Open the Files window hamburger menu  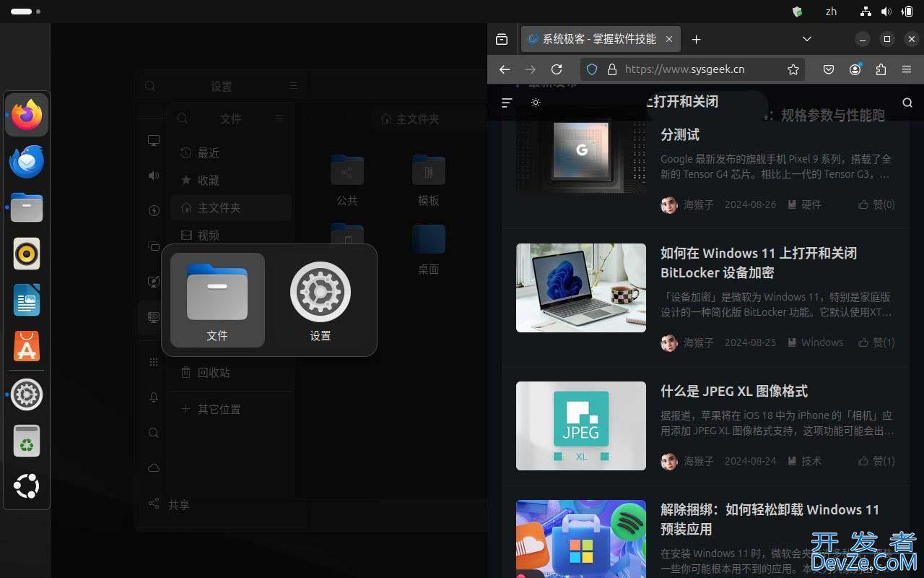[x=279, y=118]
